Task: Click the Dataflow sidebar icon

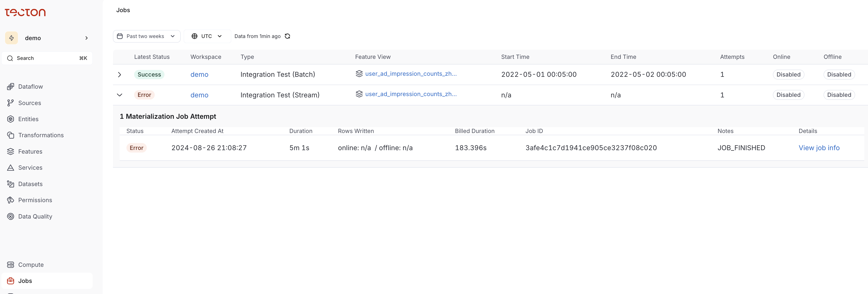Action: point(11,87)
